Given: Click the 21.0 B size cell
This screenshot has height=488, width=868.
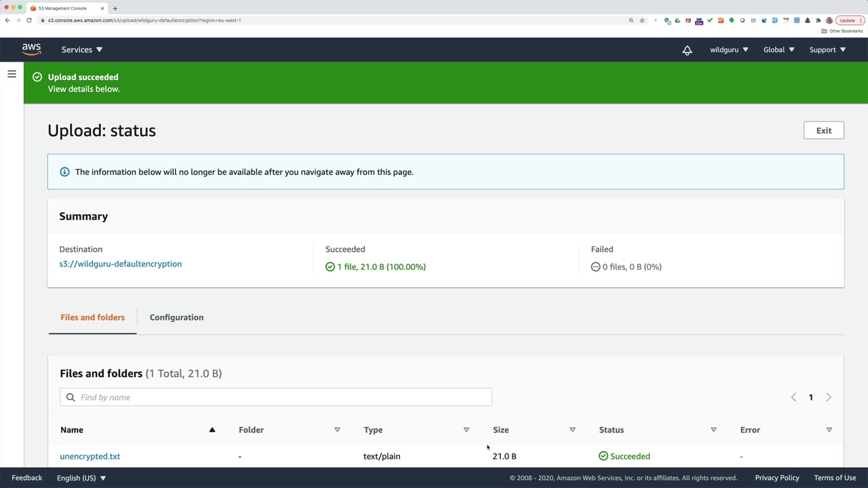Looking at the screenshot, I should [505, 456].
